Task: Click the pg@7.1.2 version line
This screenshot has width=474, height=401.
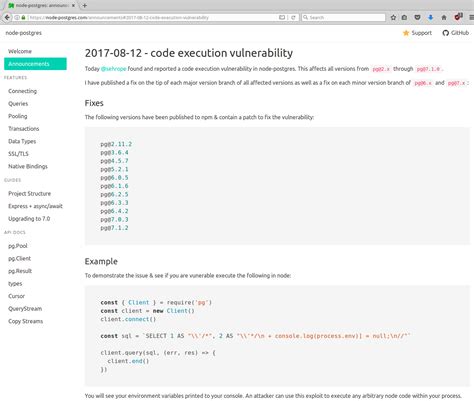Action: click(x=114, y=228)
